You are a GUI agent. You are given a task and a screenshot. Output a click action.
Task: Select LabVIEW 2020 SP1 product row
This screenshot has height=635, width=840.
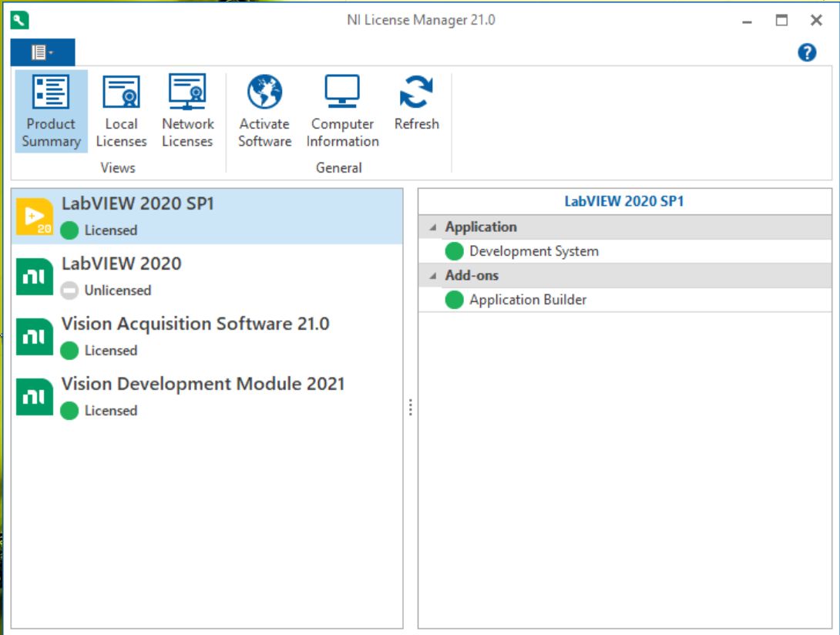point(207,217)
